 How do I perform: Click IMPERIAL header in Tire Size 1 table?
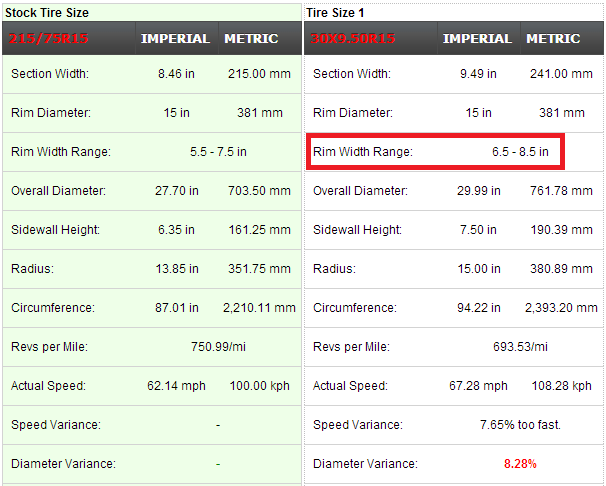point(477,39)
